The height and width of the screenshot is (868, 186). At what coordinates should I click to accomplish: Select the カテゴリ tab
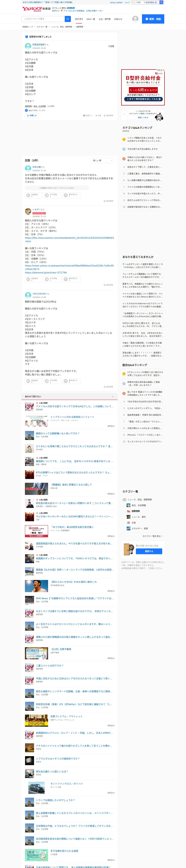click(79, 19)
